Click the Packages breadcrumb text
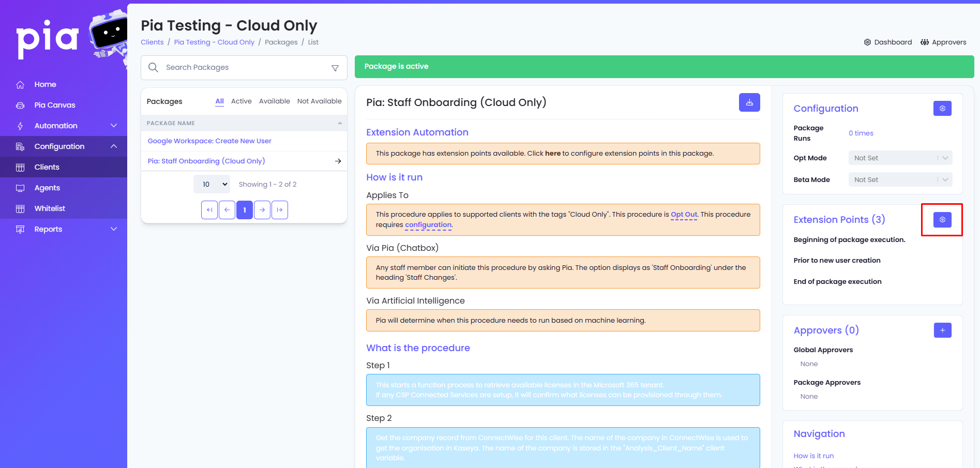The image size is (980, 468). pyautogui.click(x=281, y=42)
